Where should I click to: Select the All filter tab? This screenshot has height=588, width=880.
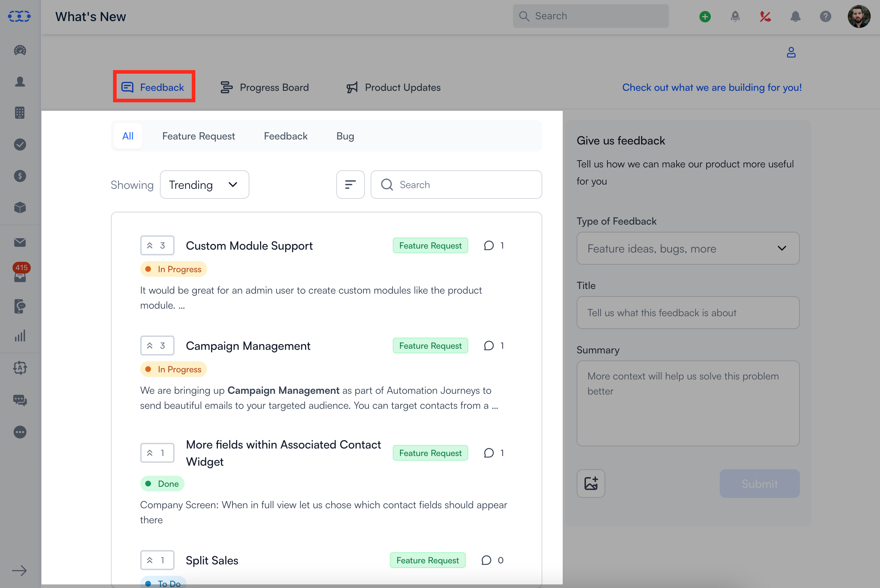128,136
